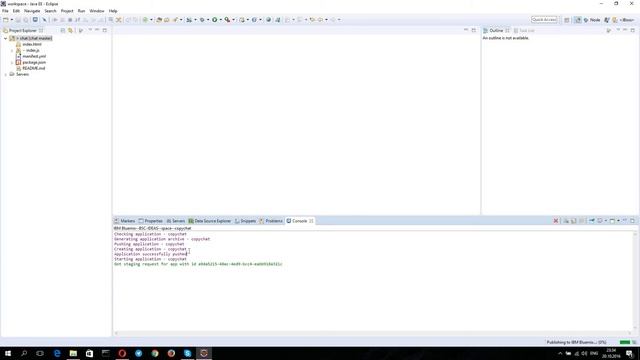Open the Windows Store taskbar icon
The height and width of the screenshot is (360, 640).
(x=89, y=353)
